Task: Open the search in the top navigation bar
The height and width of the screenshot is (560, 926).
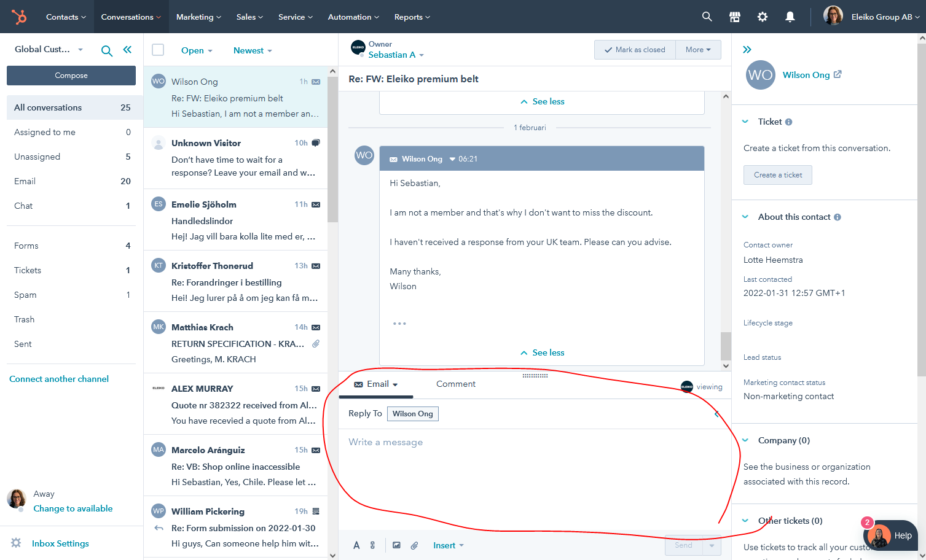Action: tap(707, 17)
